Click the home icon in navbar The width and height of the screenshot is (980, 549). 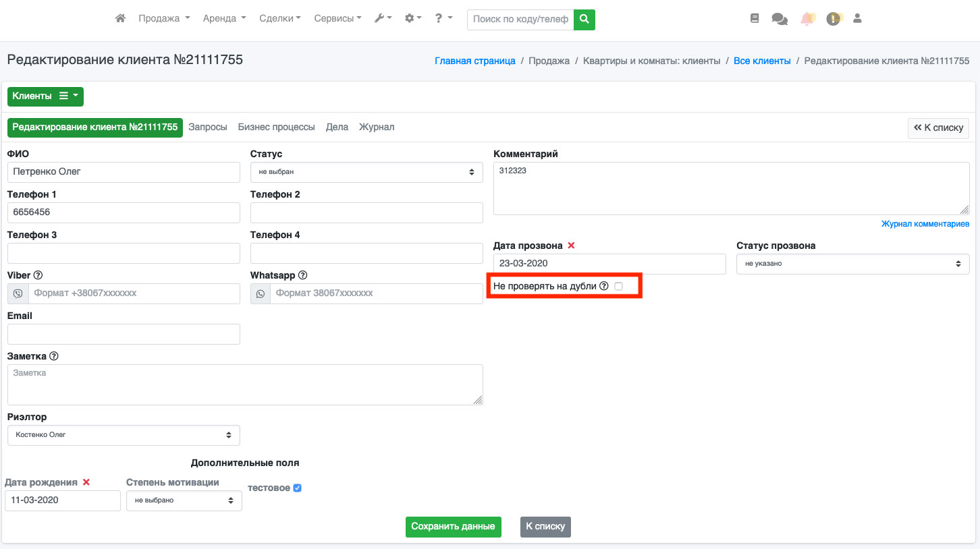pyautogui.click(x=120, y=19)
